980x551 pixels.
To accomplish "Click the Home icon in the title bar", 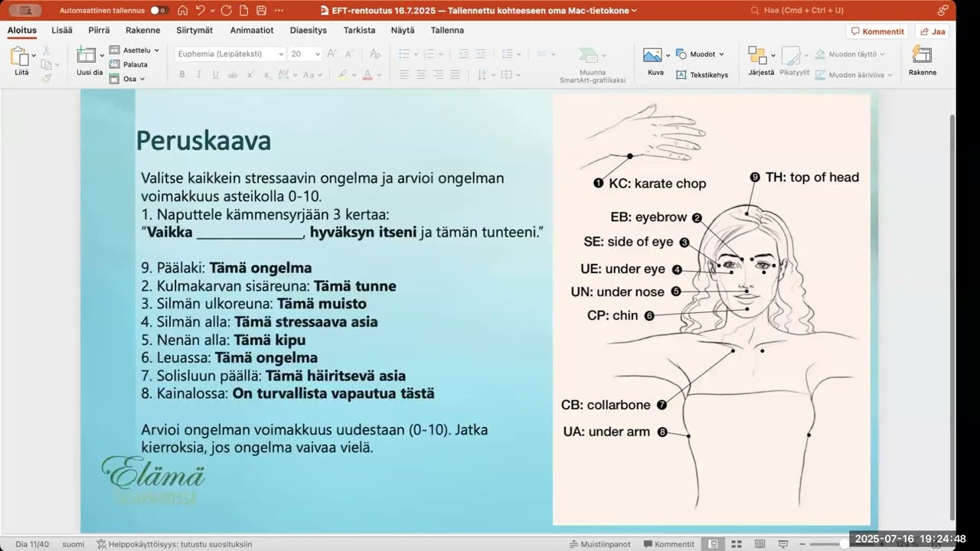I will click(x=182, y=10).
